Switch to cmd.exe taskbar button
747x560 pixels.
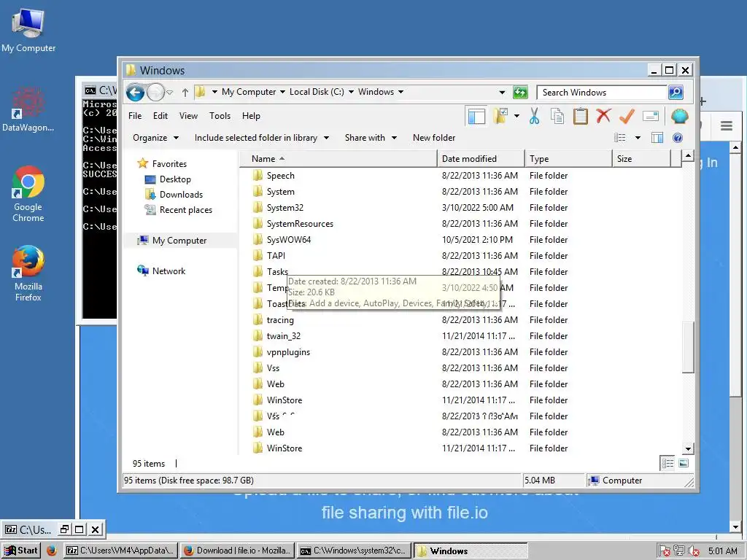click(x=354, y=551)
